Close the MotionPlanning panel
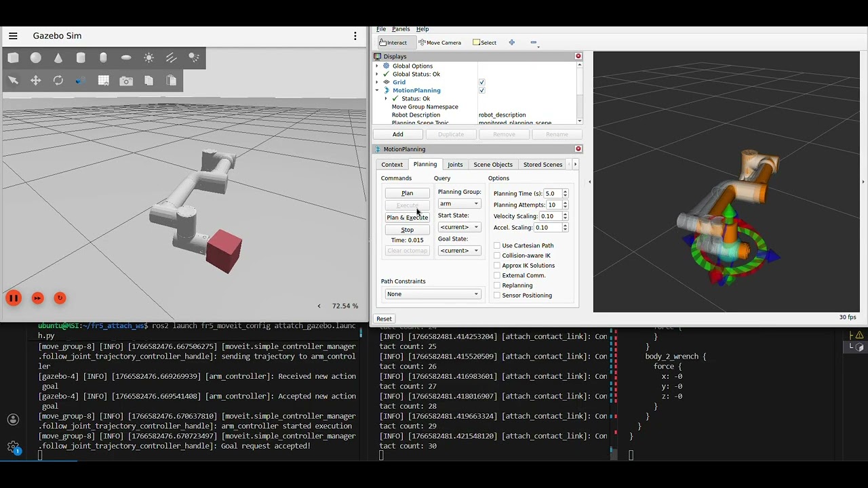868x488 pixels. pos(578,149)
